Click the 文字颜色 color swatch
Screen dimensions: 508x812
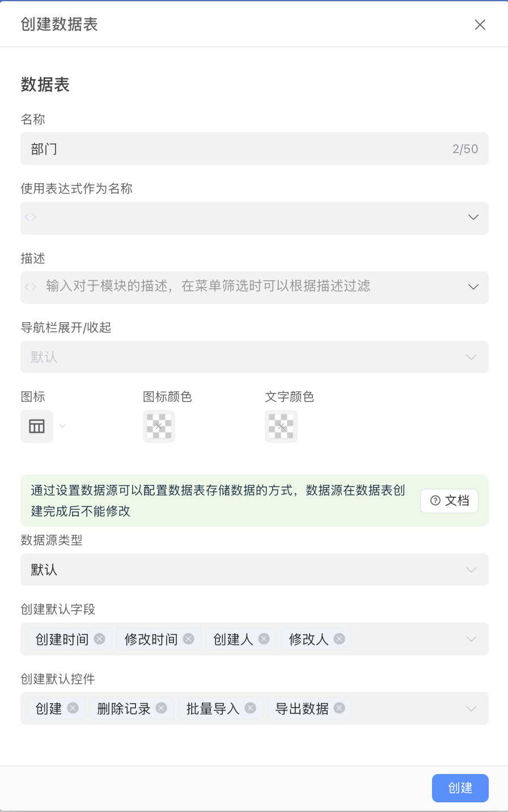point(281,426)
